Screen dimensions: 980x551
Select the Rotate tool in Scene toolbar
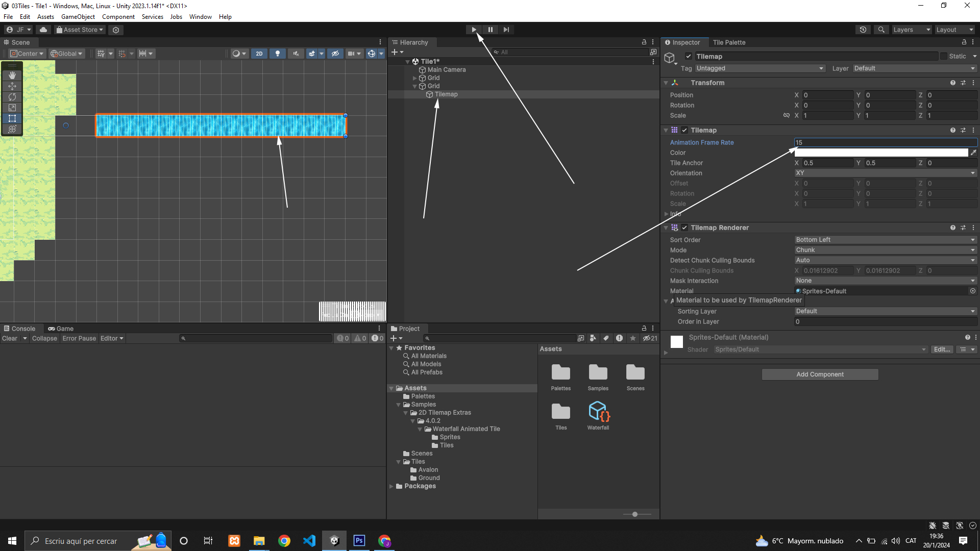(12, 97)
